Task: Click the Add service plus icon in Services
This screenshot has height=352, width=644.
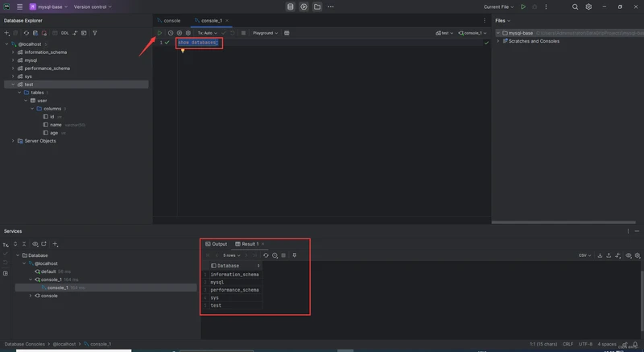Action: pyautogui.click(x=55, y=244)
